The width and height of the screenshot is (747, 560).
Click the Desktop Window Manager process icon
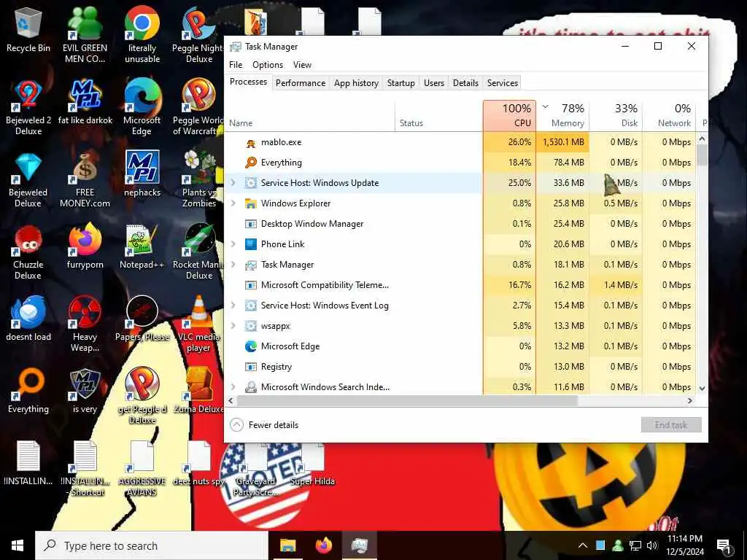(x=251, y=224)
